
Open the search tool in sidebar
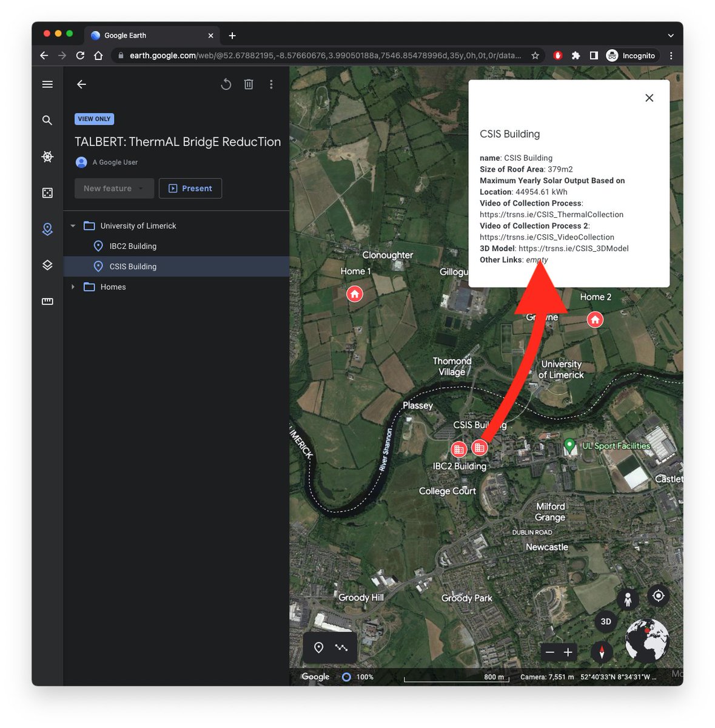pyautogui.click(x=47, y=120)
